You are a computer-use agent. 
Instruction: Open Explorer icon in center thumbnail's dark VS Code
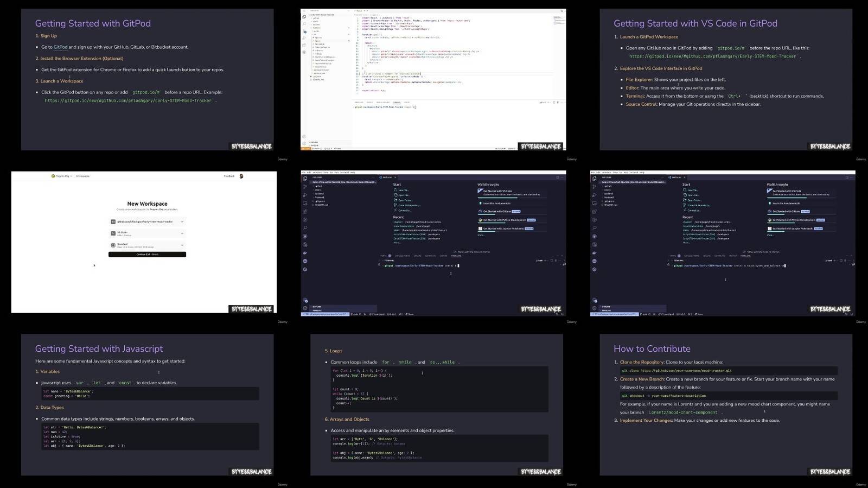(x=305, y=179)
